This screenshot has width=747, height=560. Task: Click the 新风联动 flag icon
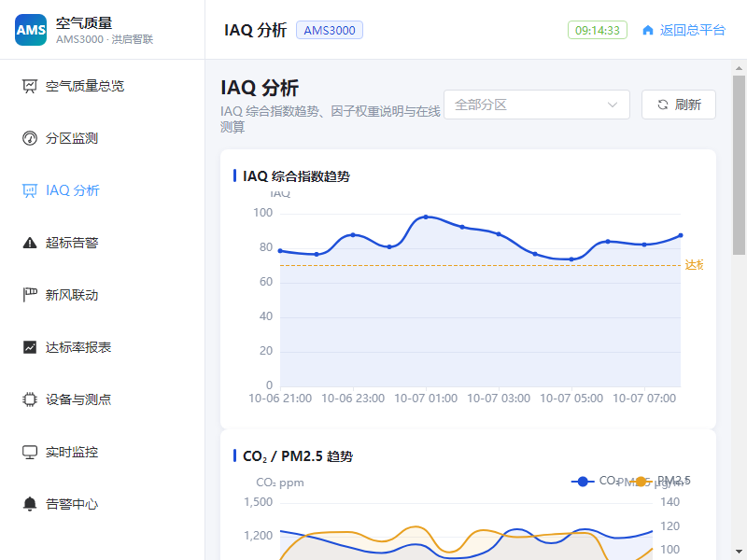30,295
